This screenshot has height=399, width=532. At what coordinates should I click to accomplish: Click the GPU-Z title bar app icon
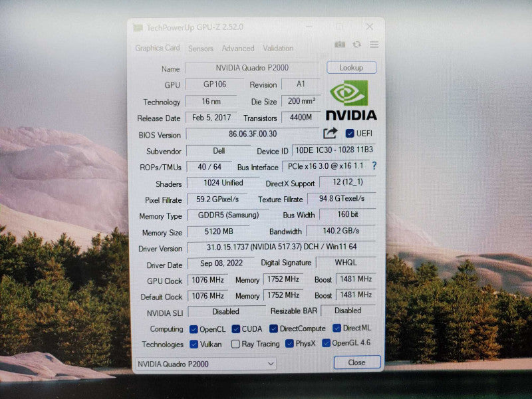coord(138,27)
